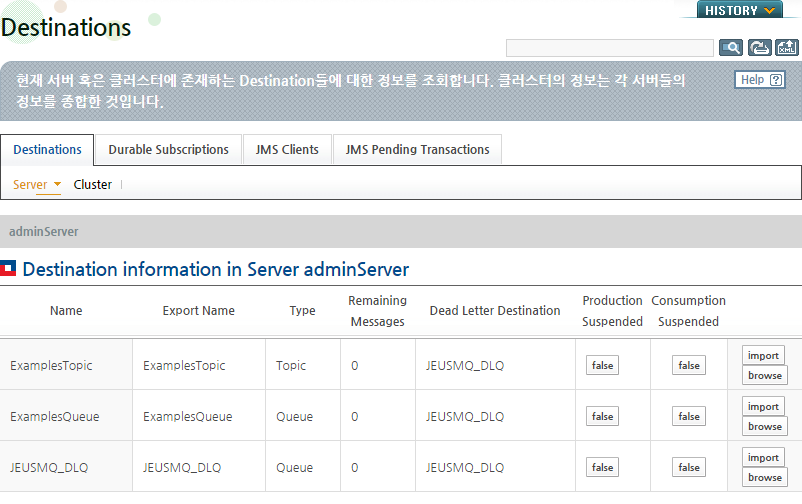Open JMS Pending Transactions tab

pos(417,149)
